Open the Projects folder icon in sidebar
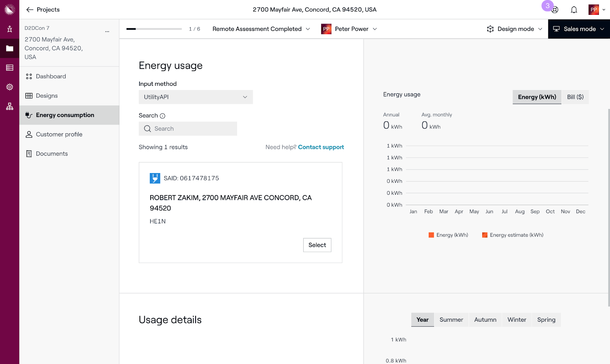The image size is (610, 364). [10, 48]
